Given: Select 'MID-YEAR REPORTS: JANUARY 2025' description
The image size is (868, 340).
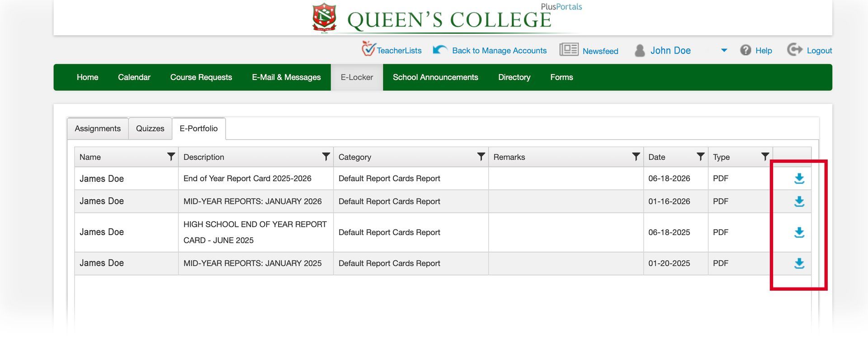Looking at the screenshot, I should [x=252, y=263].
